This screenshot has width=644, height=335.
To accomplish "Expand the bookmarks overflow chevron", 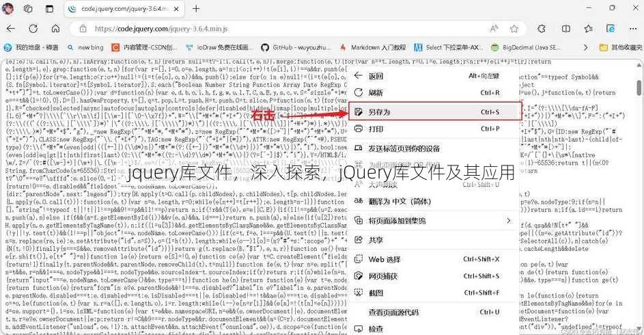I will pyautogui.click(x=585, y=47).
